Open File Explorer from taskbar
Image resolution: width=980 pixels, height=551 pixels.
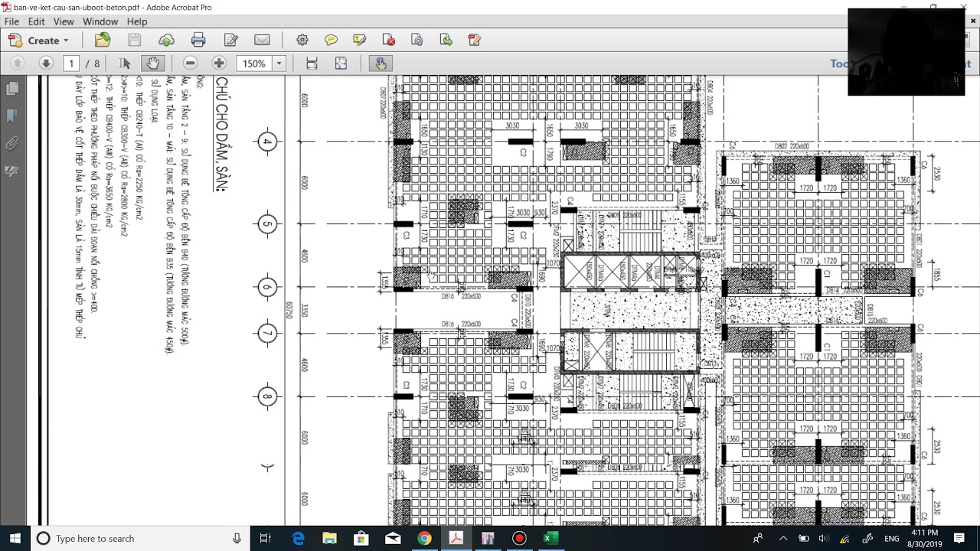[329, 539]
